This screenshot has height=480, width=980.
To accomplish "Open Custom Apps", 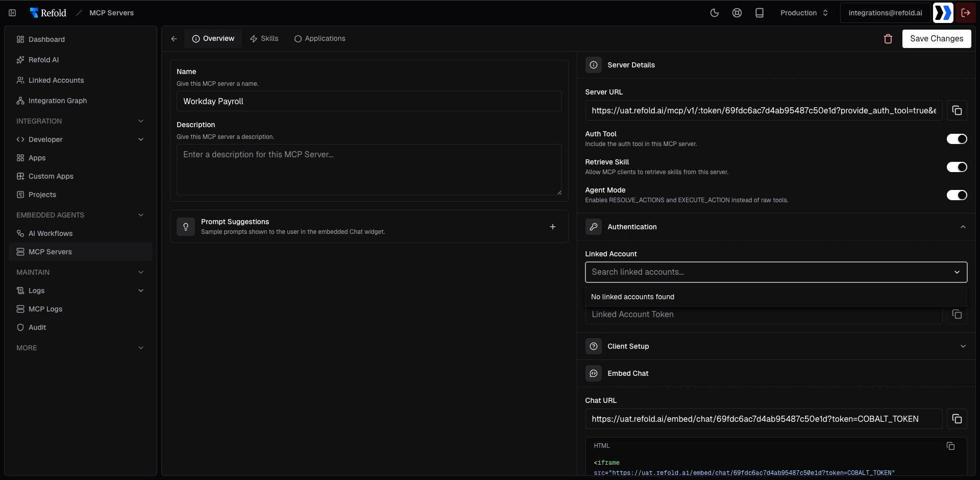I will (81, 176).
